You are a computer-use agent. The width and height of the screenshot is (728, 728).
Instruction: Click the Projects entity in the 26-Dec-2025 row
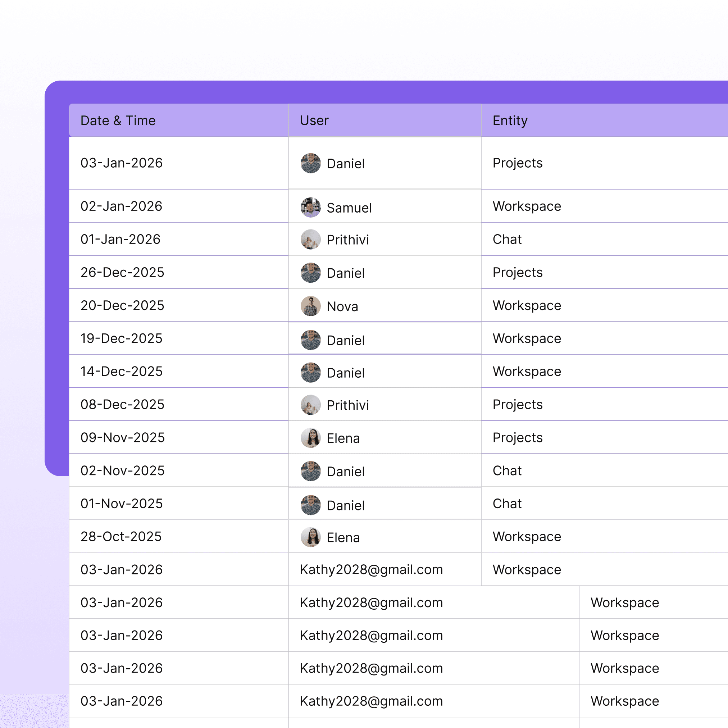click(517, 272)
